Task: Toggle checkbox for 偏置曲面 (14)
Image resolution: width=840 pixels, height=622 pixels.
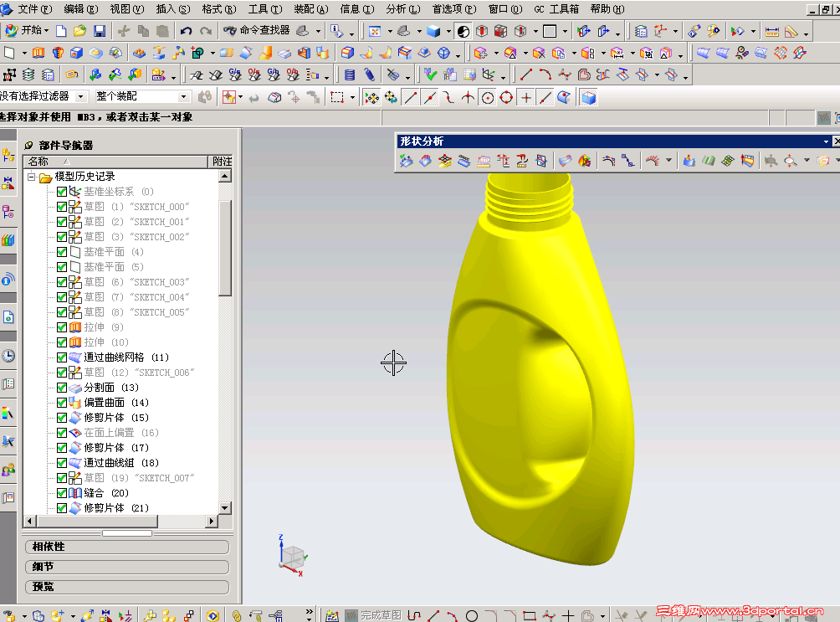Action: point(62,402)
